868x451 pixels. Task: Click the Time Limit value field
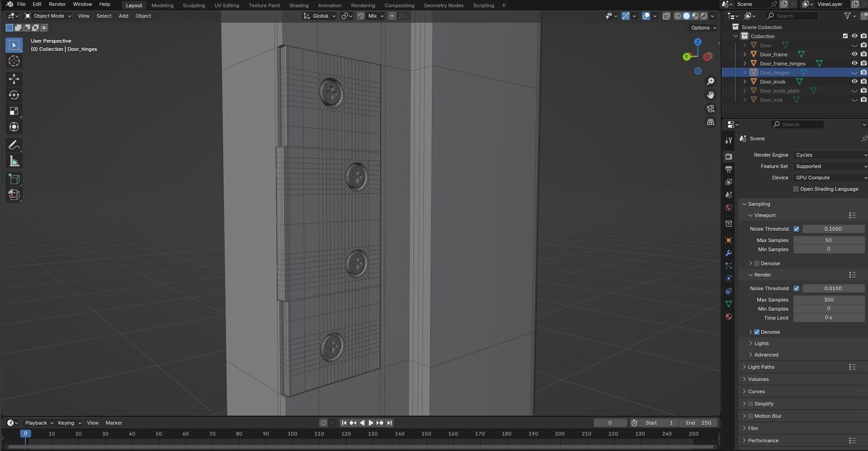[829, 318]
